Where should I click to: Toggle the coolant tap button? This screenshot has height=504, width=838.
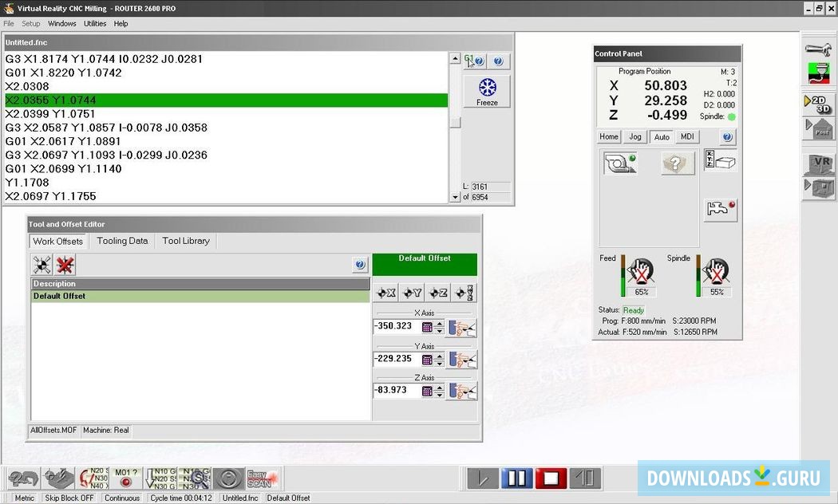coord(721,209)
